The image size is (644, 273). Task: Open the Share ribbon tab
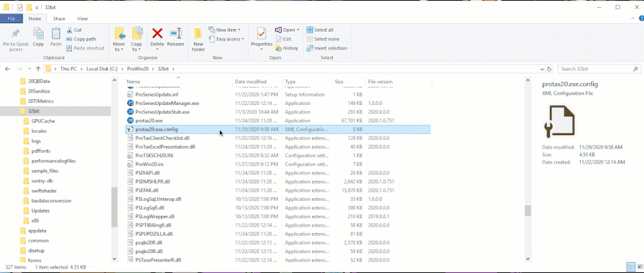coord(59,19)
